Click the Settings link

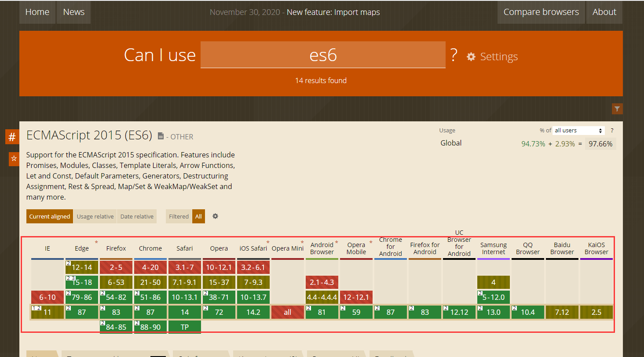coord(499,57)
